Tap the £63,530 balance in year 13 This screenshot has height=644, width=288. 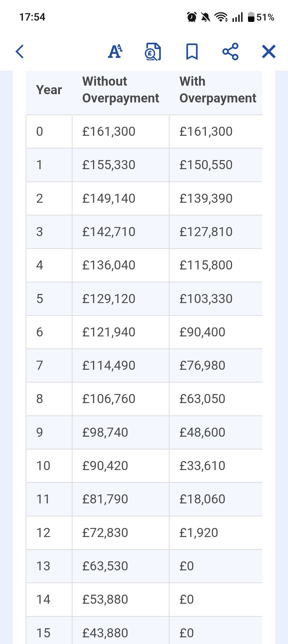click(105, 566)
